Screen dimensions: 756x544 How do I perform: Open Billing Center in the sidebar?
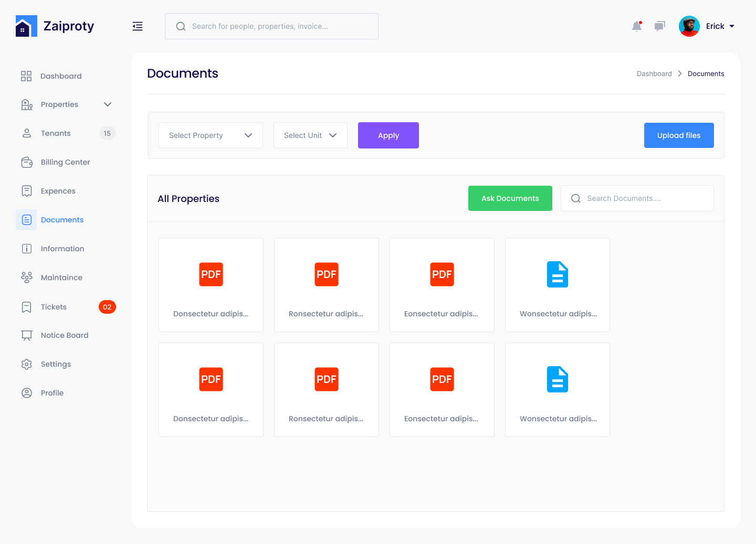click(x=66, y=162)
